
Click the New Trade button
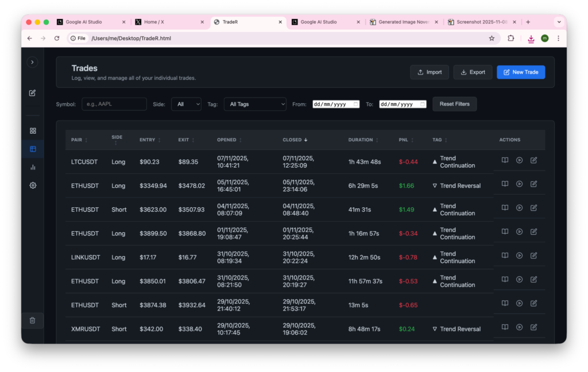(x=520, y=72)
